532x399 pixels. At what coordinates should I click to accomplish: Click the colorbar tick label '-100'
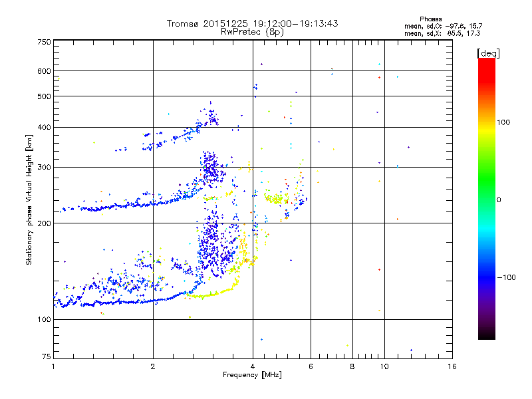(506, 277)
